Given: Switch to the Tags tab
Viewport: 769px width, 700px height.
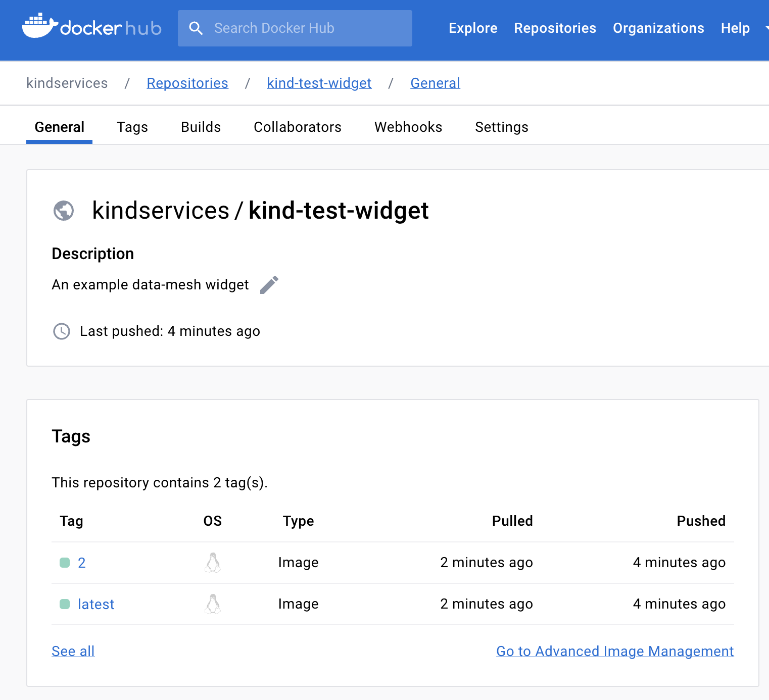Looking at the screenshot, I should [132, 127].
